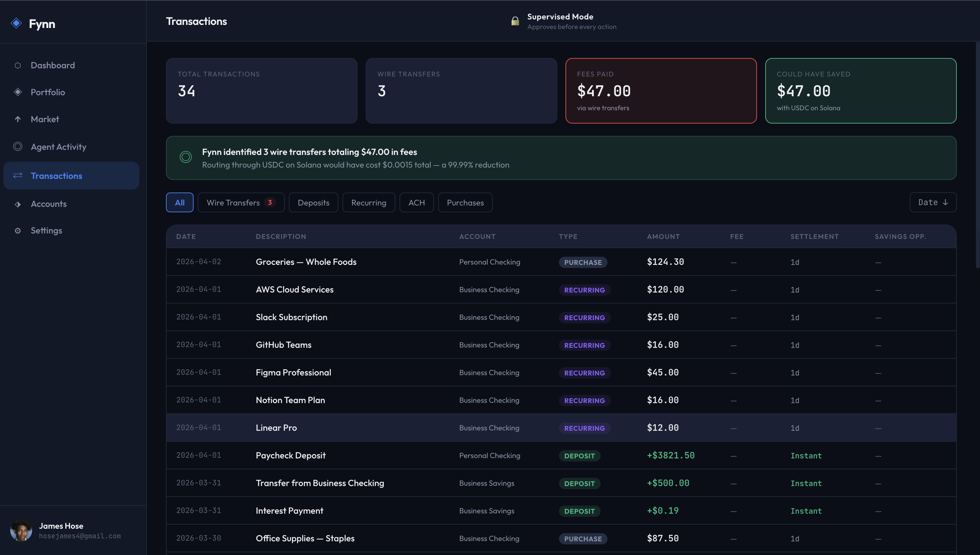Select the Wire Transfers filter tab
Image resolution: width=980 pixels, height=555 pixels.
pos(241,203)
